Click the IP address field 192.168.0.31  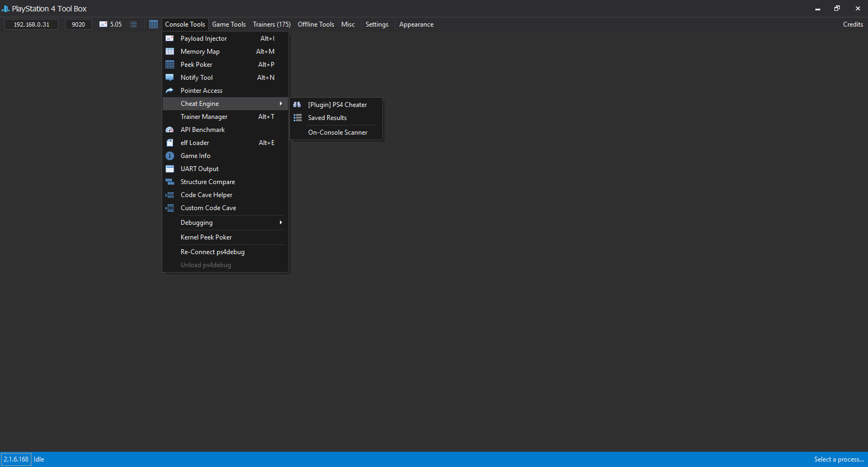[x=31, y=24]
